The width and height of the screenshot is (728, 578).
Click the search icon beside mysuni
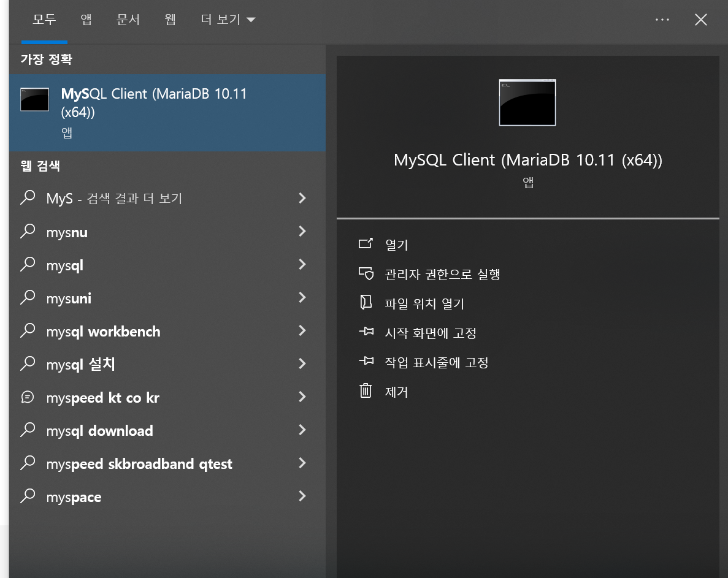point(28,297)
